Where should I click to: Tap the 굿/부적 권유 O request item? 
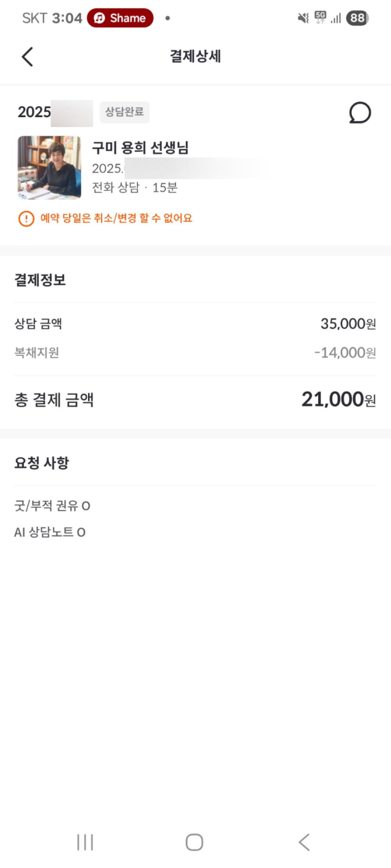(52, 506)
